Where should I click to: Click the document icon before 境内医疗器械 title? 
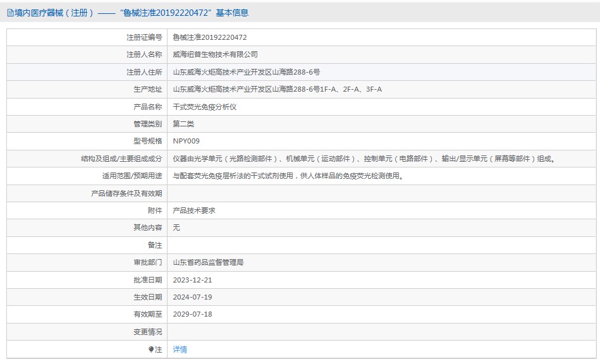(x=10, y=13)
